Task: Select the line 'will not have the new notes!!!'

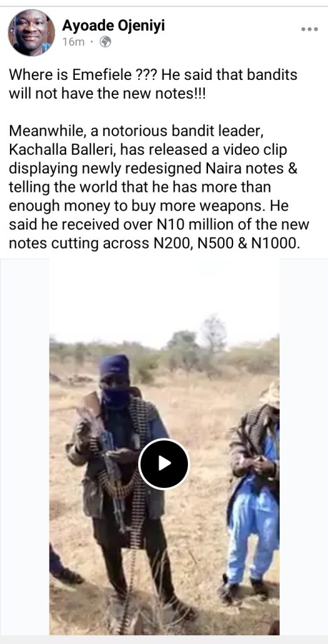Action: (107, 94)
